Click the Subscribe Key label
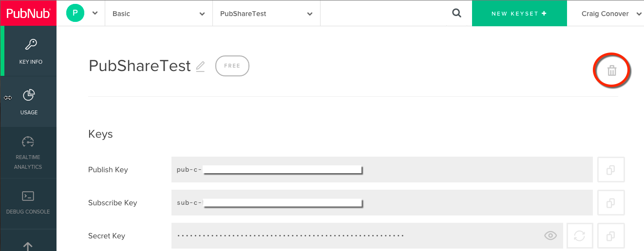 click(x=113, y=203)
